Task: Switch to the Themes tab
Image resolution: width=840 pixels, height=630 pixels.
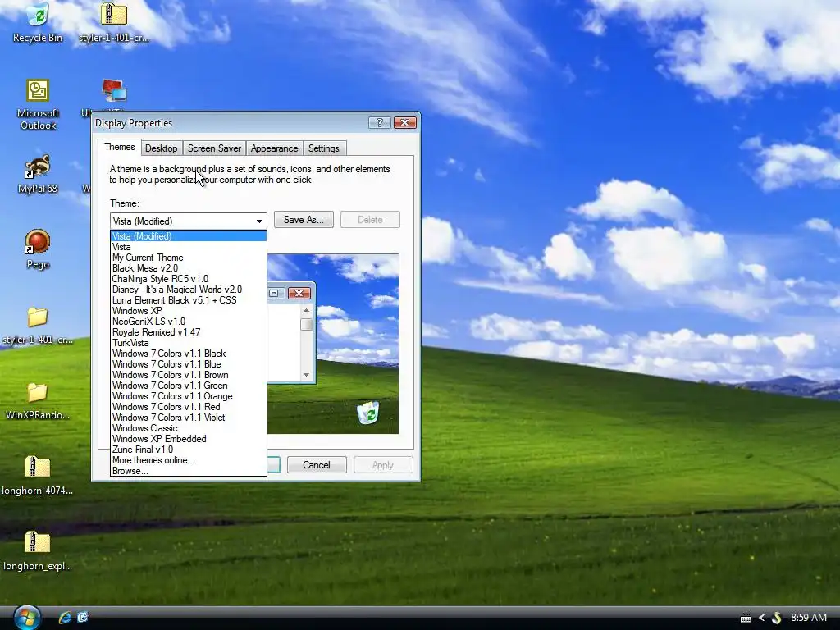Action: [x=120, y=147]
